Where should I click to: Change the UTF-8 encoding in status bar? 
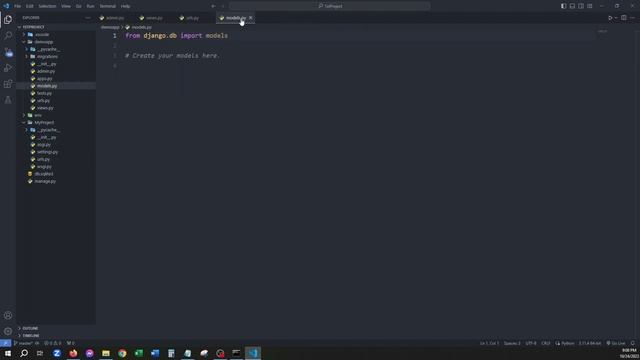(531, 343)
